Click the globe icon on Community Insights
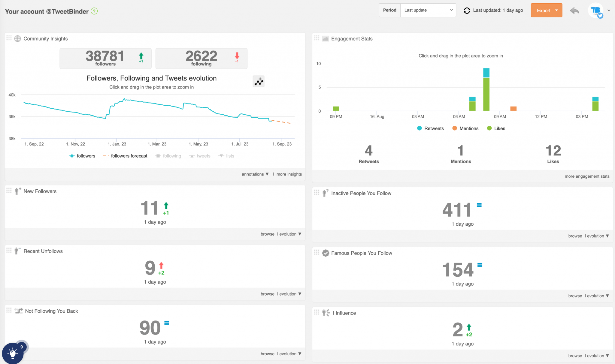 [x=17, y=38]
